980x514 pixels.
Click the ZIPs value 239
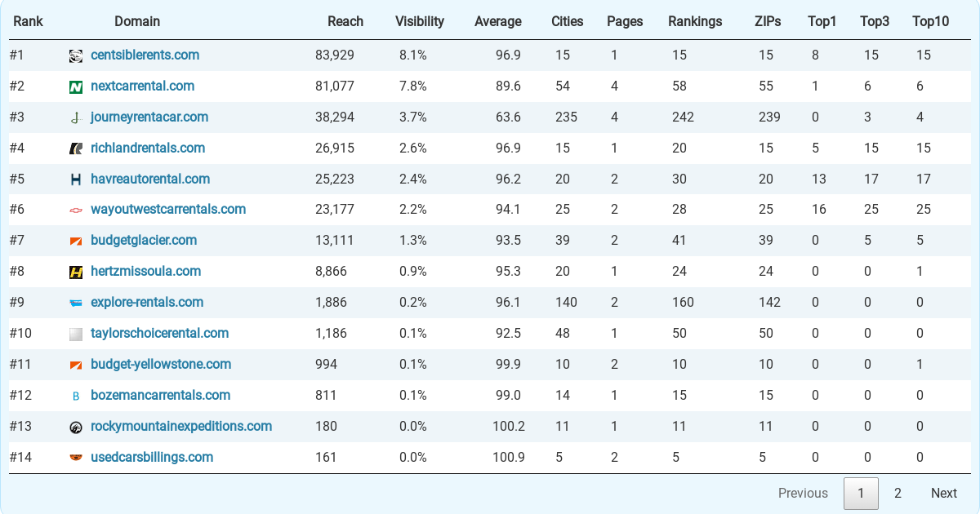pos(769,117)
